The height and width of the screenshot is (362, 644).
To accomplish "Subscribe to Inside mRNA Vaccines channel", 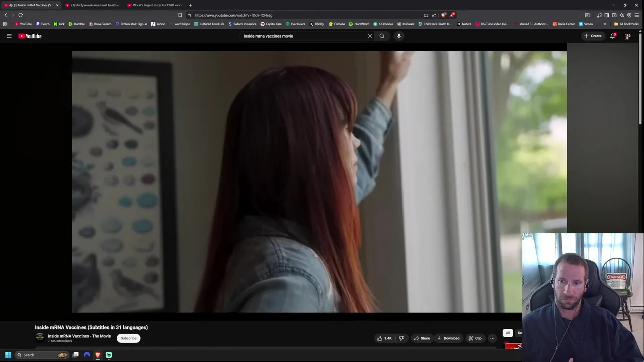I will [x=128, y=338].
